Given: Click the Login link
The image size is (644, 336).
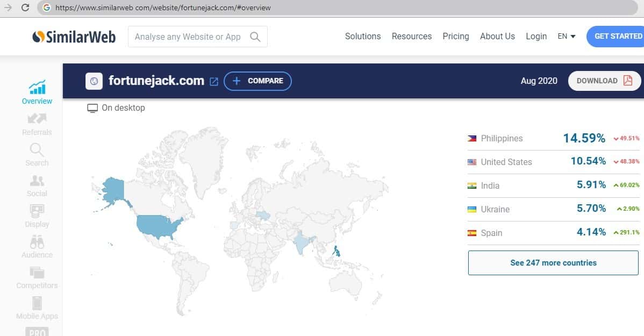Looking at the screenshot, I should click(x=536, y=36).
